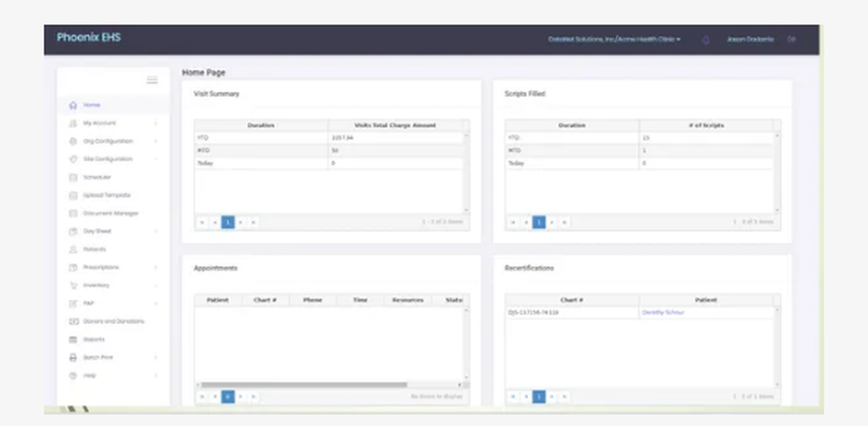The width and height of the screenshot is (868, 426).
Task: Sort Appointments by Phone column header
Action: click(312, 300)
